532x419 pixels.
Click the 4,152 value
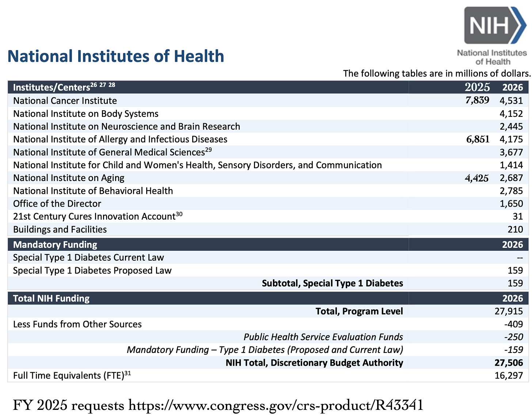(x=511, y=114)
